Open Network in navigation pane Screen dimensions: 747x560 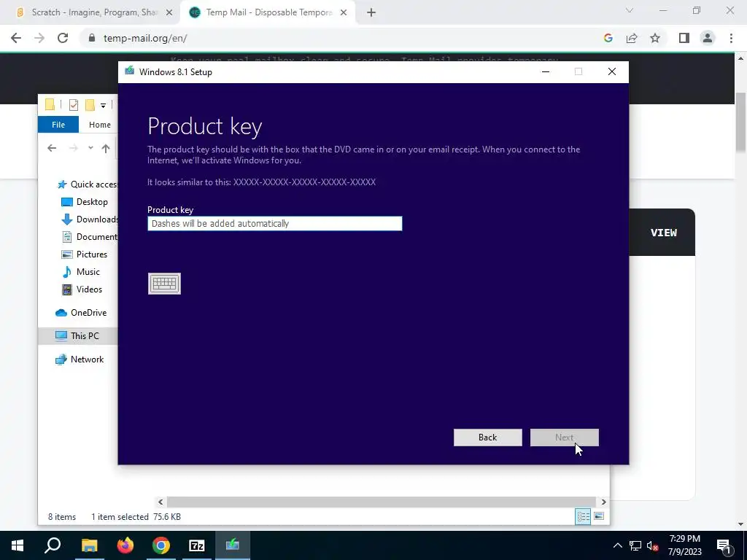tap(80, 359)
